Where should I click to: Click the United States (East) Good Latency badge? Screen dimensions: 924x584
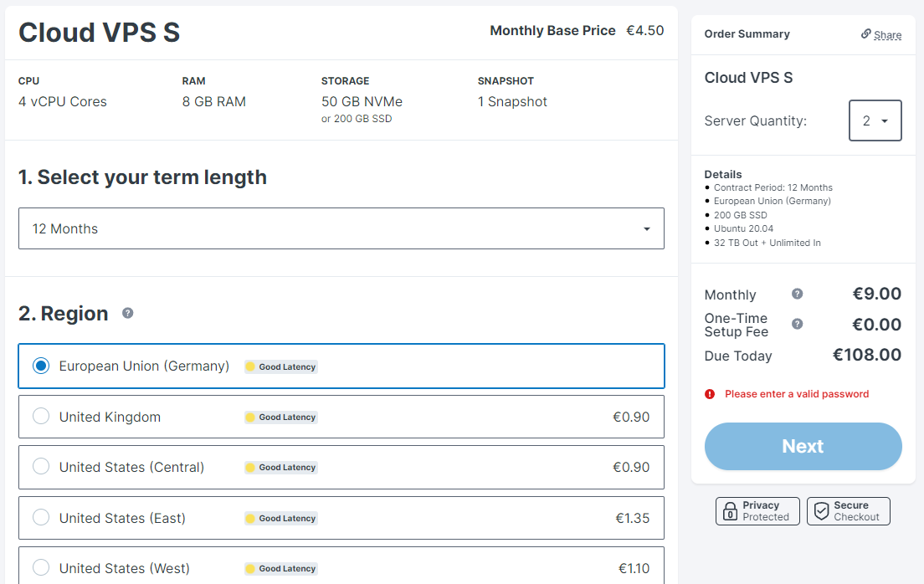pyautogui.click(x=281, y=519)
